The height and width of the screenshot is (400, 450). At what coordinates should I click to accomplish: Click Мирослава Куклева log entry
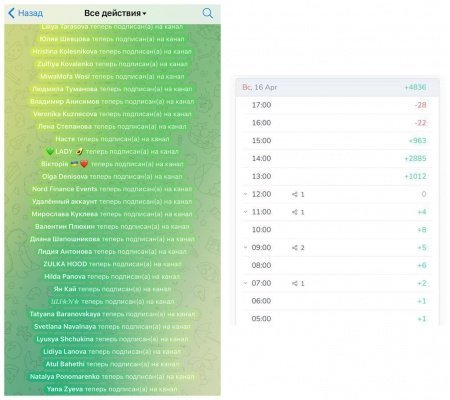pos(112,214)
